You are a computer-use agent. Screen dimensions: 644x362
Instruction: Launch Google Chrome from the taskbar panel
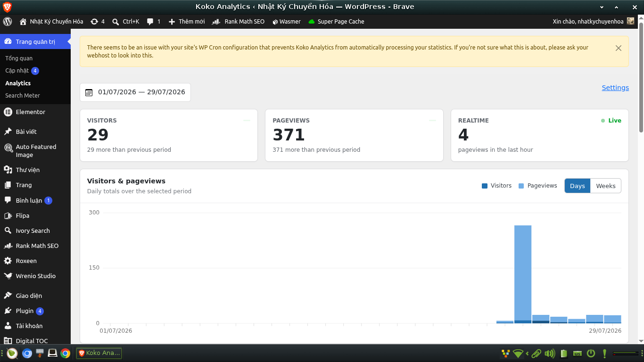pos(66,353)
